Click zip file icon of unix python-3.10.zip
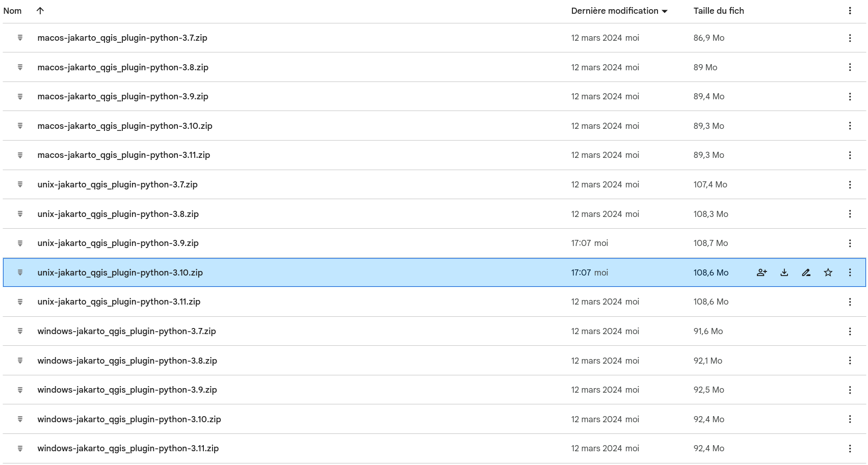This screenshot has height=465, width=868. [x=20, y=272]
